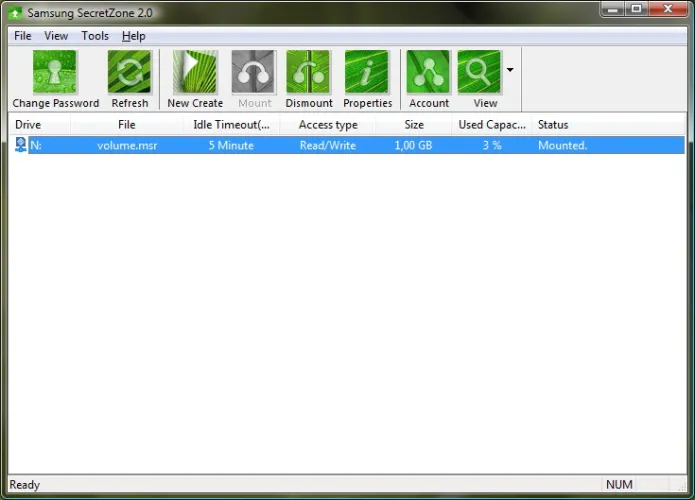Click the Change Password keyhole icon

click(55, 72)
